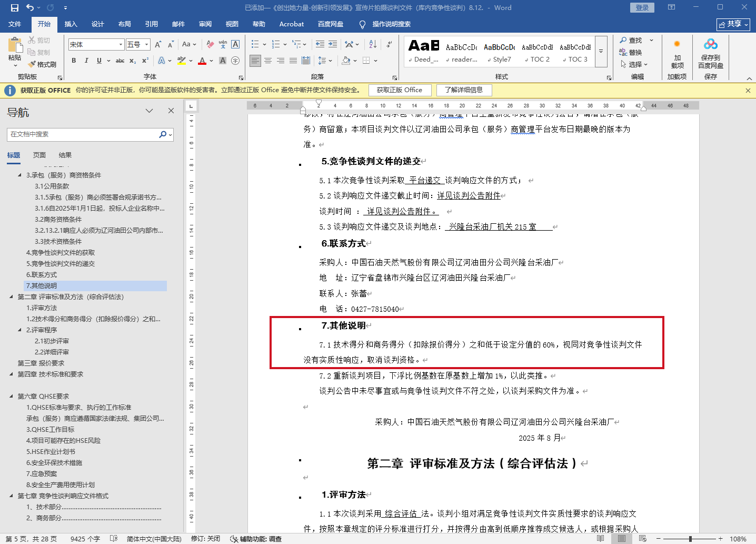The image size is (756, 544).
Task: Collapse 第二章 评审标准及方法 in navigation tree
Action: 11,297
